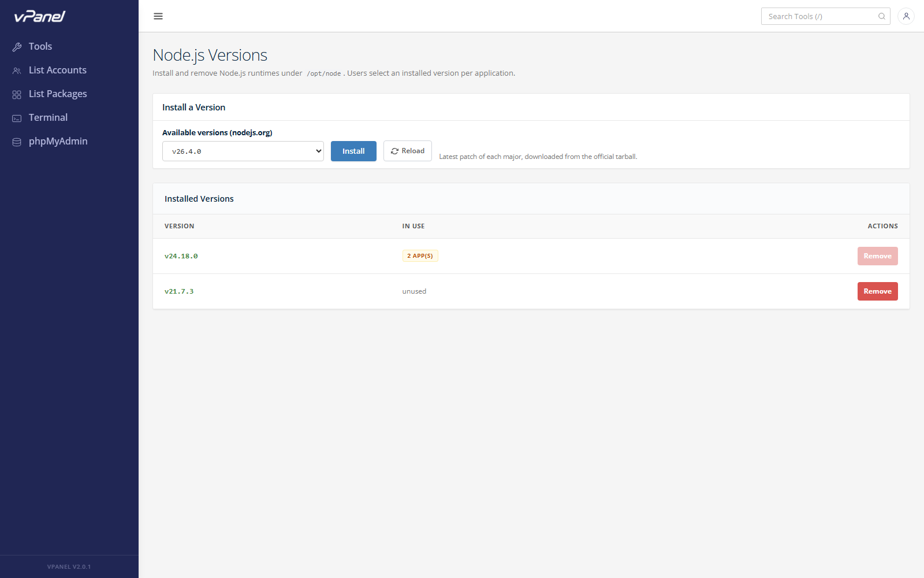Click the Install a Version heading
This screenshot has width=924, height=578.
pyautogui.click(x=193, y=108)
